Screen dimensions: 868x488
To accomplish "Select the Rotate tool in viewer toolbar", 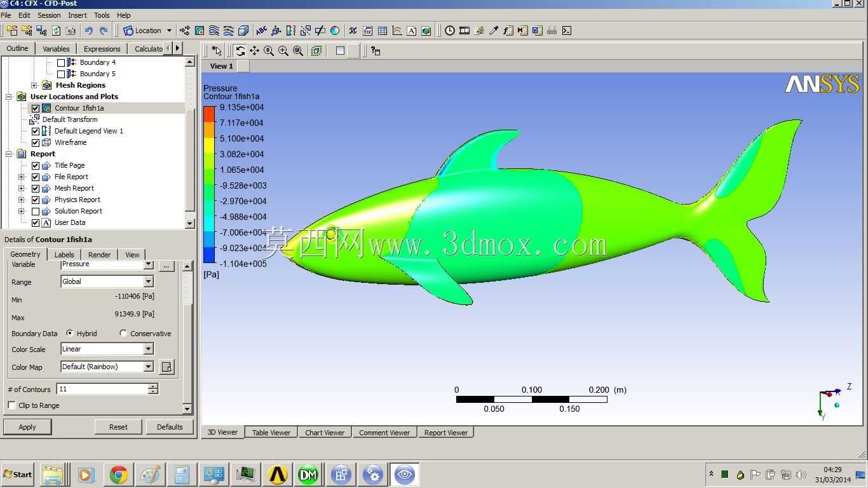I will [x=240, y=51].
